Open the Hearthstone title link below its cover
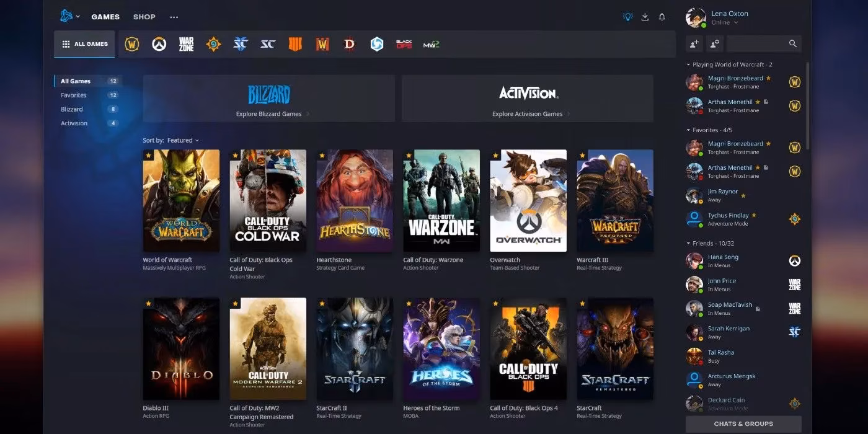 click(334, 260)
